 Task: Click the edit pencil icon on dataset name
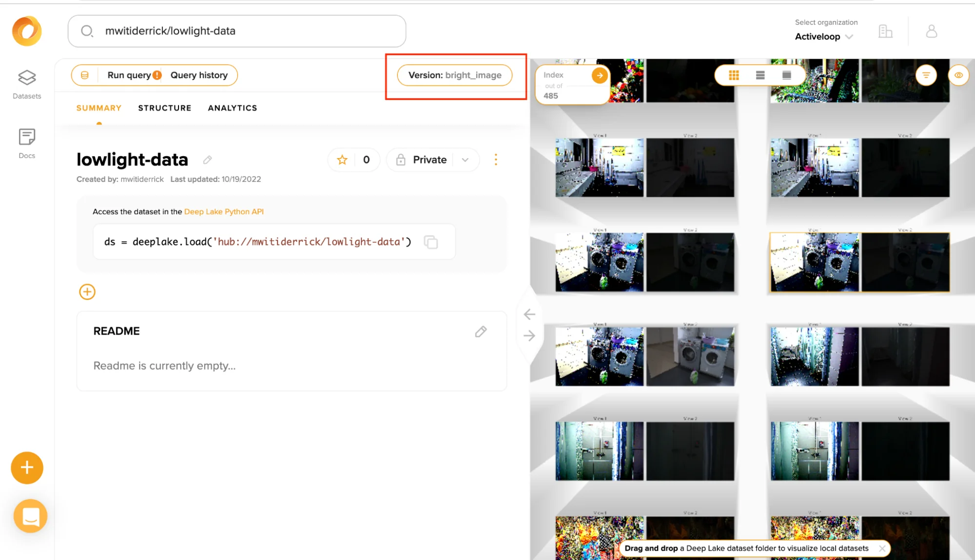pyautogui.click(x=208, y=160)
